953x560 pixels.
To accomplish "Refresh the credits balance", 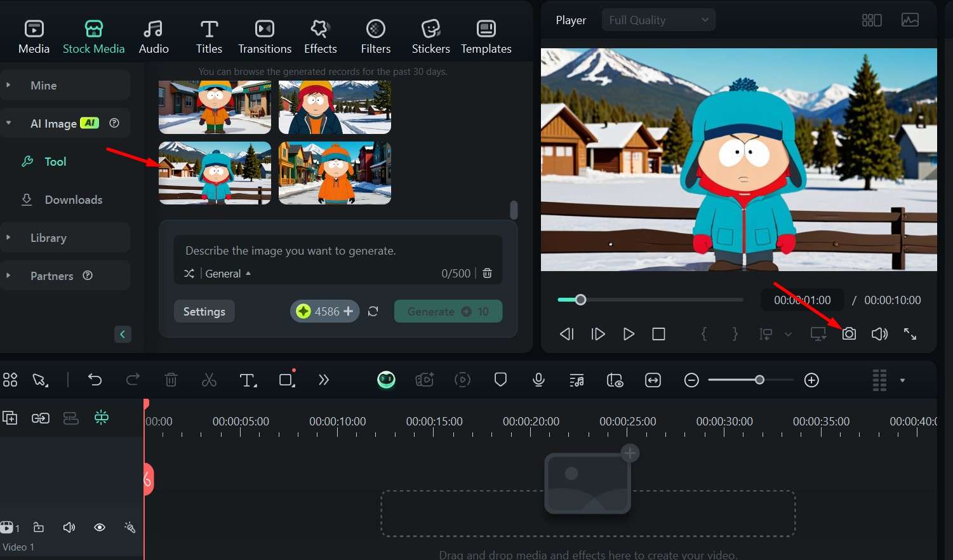I will pos(373,311).
